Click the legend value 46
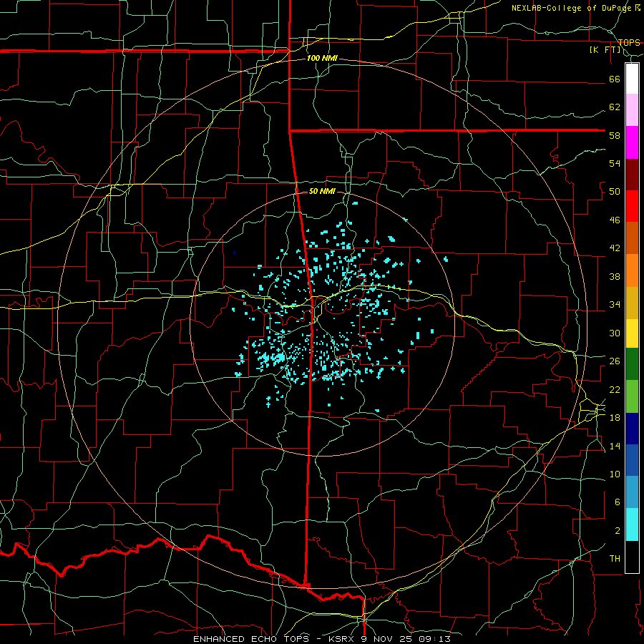 [x=615, y=220]
